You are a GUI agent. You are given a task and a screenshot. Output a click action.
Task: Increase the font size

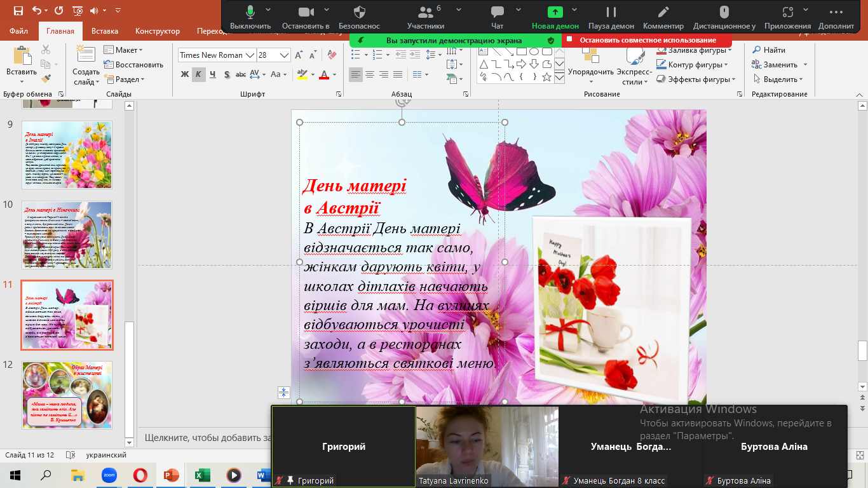point(300,55)
